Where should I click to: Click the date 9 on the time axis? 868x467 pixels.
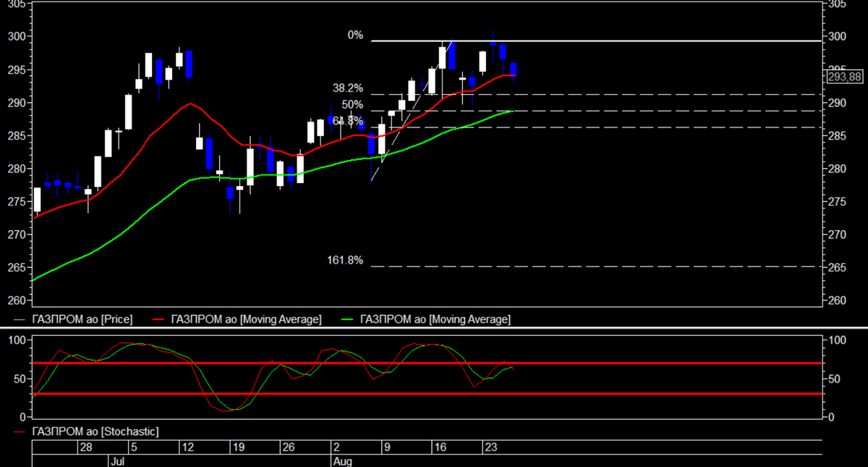(x=387, y=447)
